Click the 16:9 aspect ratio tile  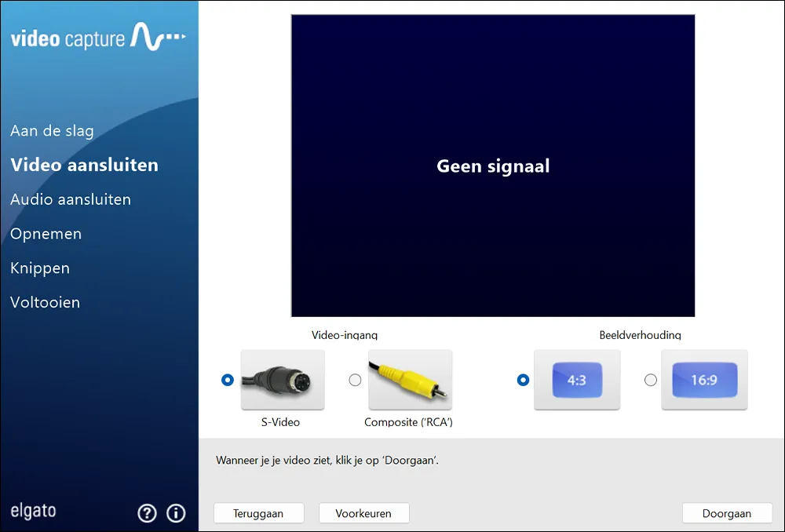click(x=704, y=380)
